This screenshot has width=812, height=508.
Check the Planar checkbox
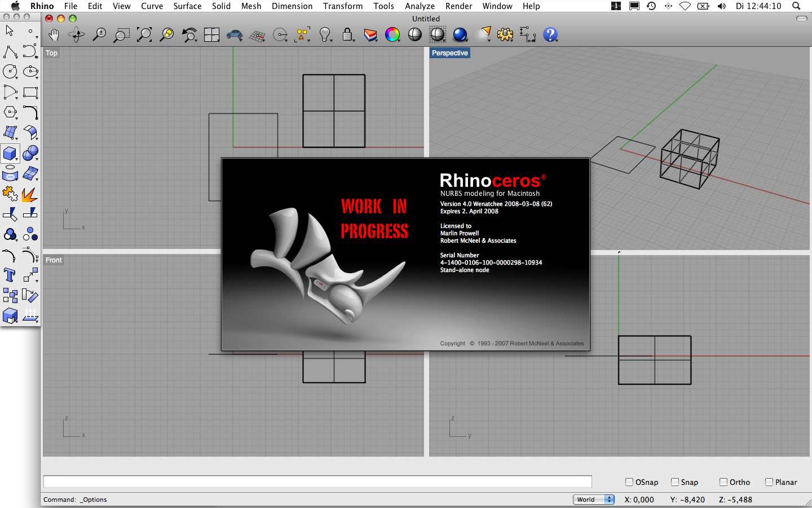tap(769, 482)
